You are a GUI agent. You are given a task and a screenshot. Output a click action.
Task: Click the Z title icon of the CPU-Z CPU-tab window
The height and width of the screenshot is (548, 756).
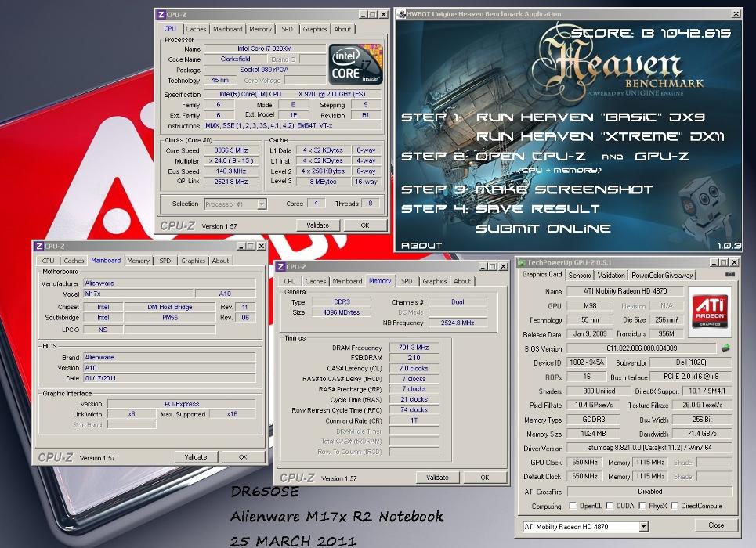161,14
